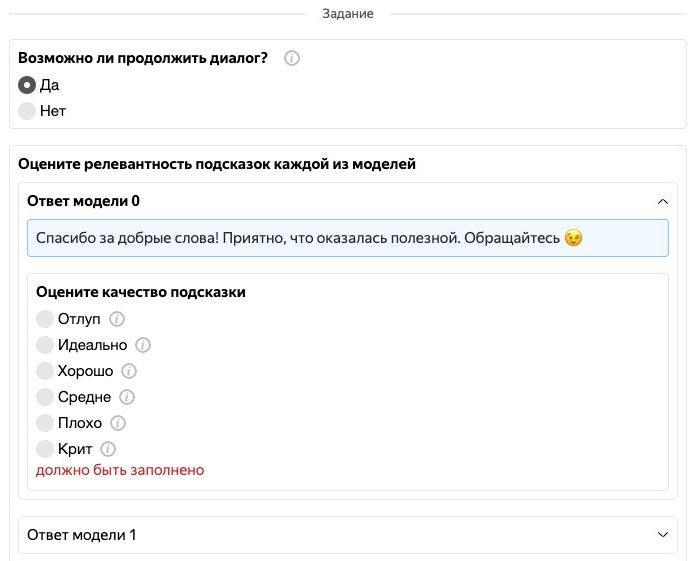
Task: Click the Ответ модели 1 header
Action: (82, 535)
